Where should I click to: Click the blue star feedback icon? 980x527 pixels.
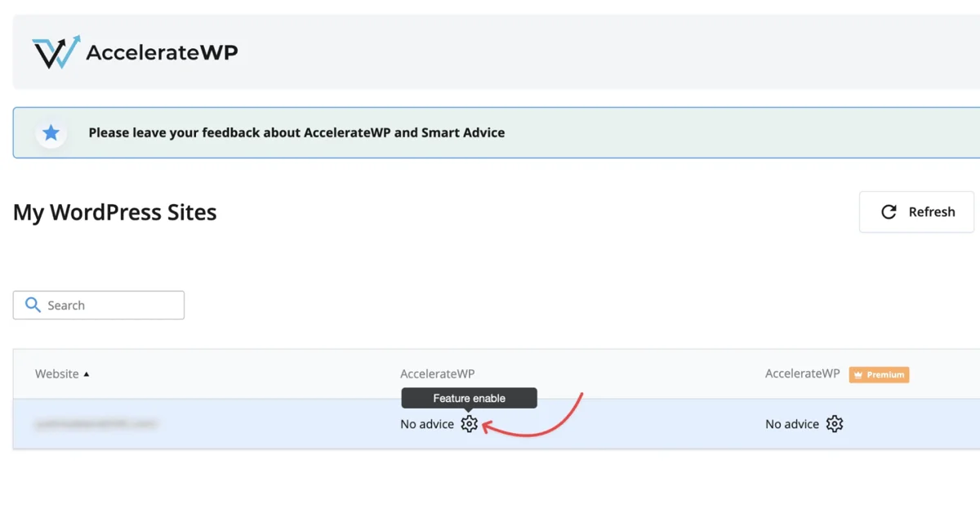pyautogui.click(x=51, y=132)
